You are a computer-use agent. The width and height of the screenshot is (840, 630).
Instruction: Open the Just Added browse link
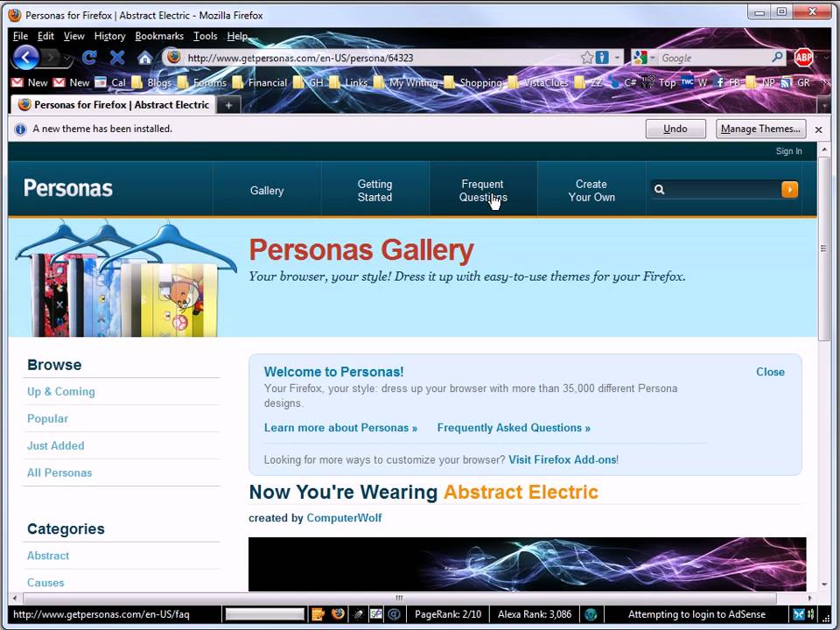click(56, 445)
